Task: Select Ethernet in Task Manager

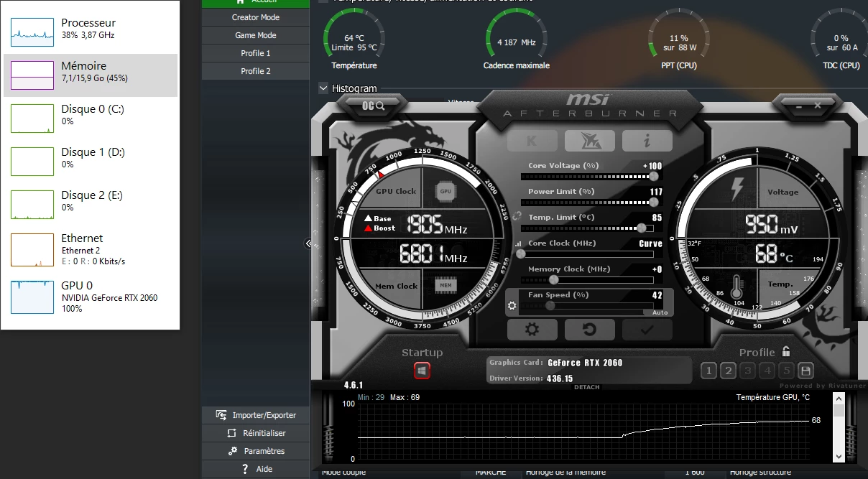Action: [91, 249]
